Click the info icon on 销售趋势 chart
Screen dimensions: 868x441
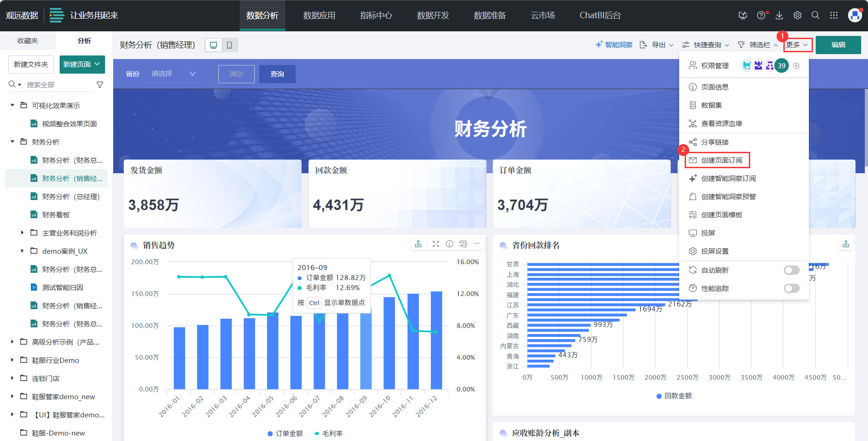coord(449,244)
